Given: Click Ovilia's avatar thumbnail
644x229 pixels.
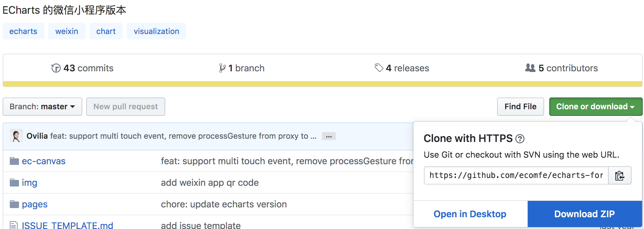Looking at the screenshot, I should click(x=16, y=136).
